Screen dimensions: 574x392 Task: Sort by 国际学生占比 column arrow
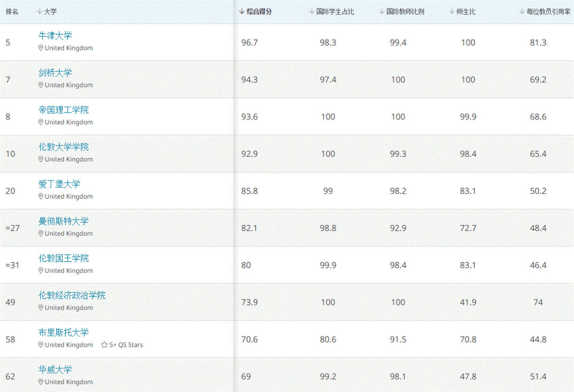pos(312,12)
